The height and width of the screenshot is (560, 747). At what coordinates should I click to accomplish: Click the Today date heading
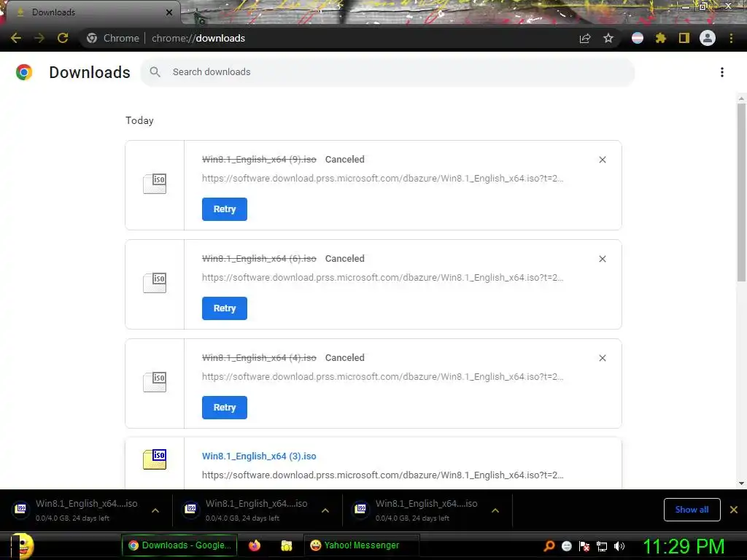139,120
